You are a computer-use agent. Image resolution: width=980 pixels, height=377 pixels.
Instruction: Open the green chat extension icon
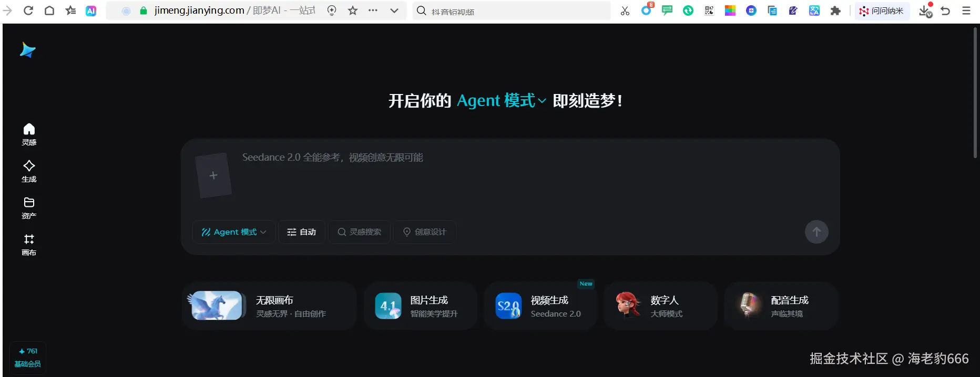coord(667,11)
